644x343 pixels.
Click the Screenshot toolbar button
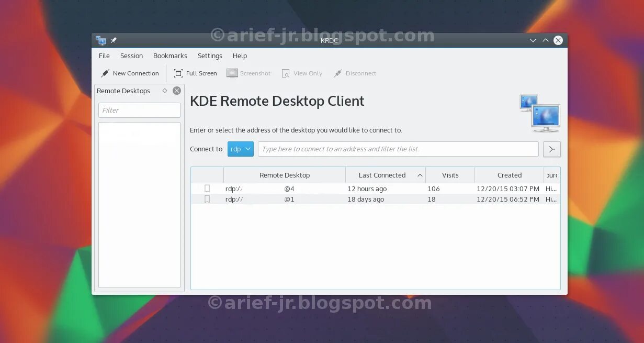248,73
